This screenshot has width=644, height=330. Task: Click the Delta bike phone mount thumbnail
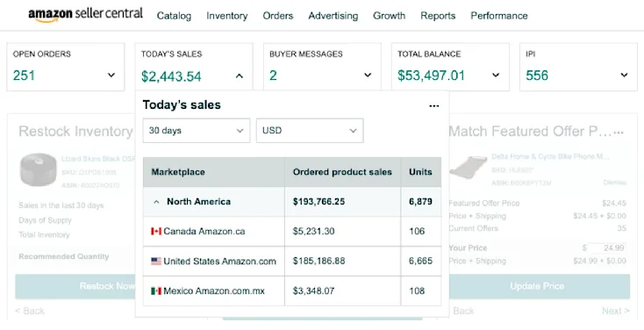click(x=469, y=168)
